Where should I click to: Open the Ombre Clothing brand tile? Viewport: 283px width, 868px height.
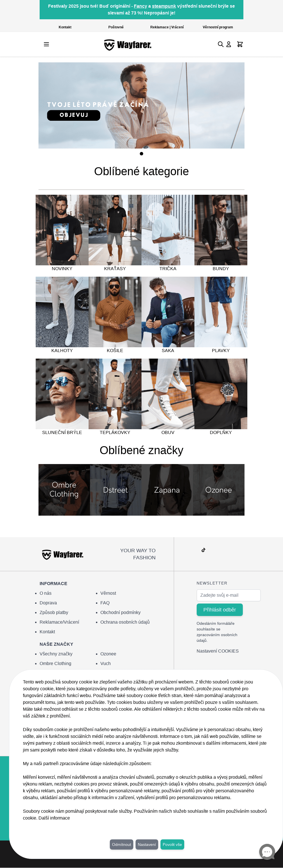click(x=64, y=490)
